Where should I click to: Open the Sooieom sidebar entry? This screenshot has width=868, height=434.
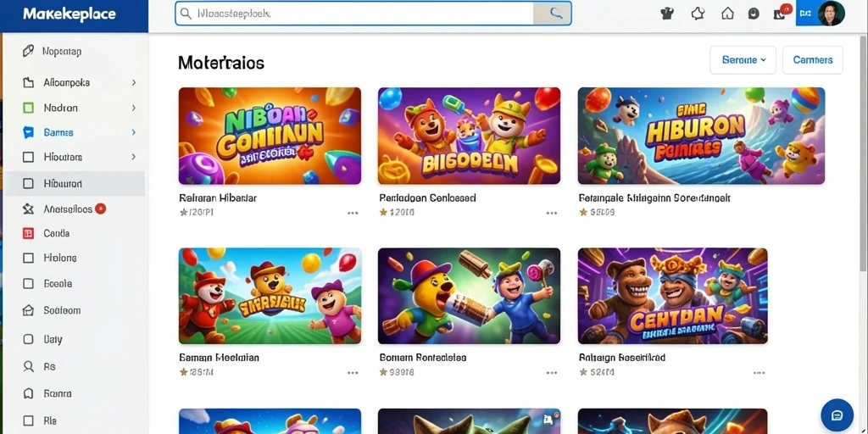(x=62, y=310)
